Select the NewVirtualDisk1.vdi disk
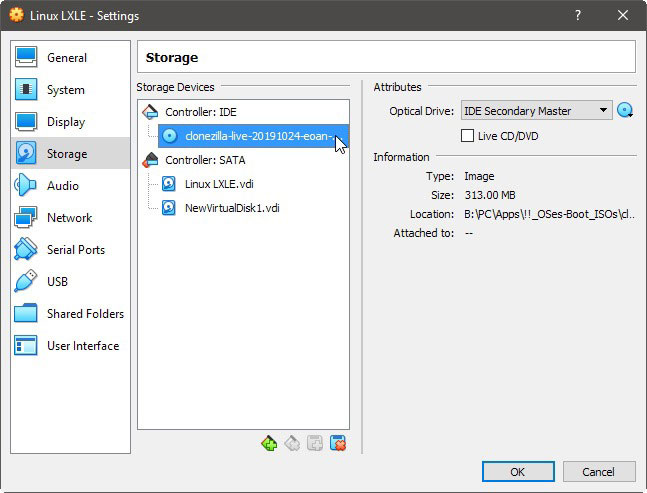Viewport: 647px width, 493px height. 232,208
